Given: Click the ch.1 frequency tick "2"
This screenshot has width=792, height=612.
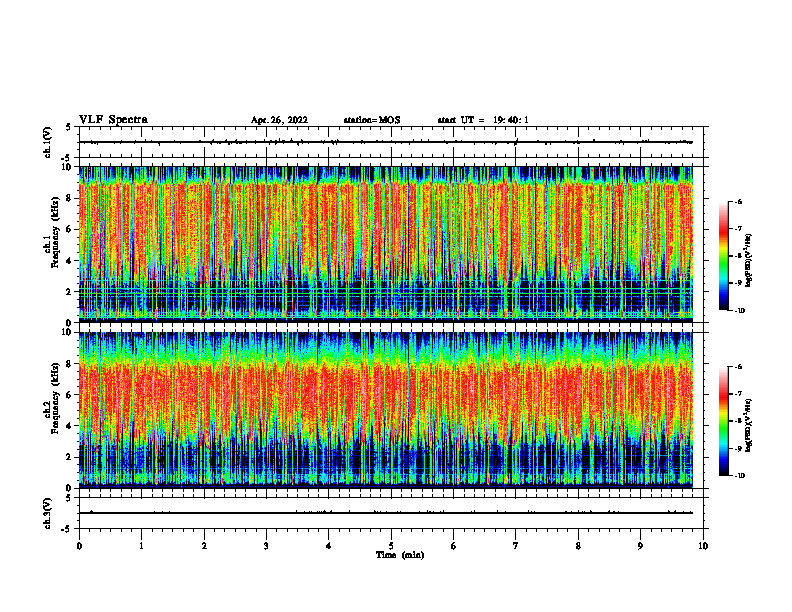Looking at the screenshot, I should pyautogui.click(x=70, y=292).
